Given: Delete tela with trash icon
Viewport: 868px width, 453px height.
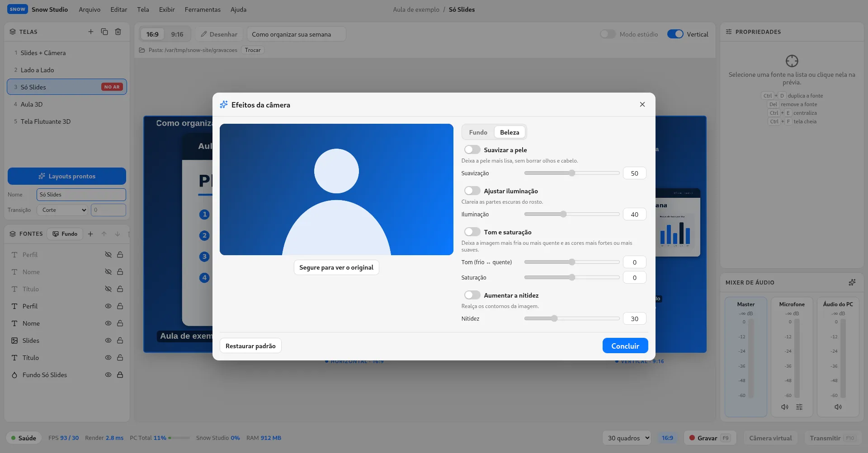Looking at the screenshot, I should [118, 32].
